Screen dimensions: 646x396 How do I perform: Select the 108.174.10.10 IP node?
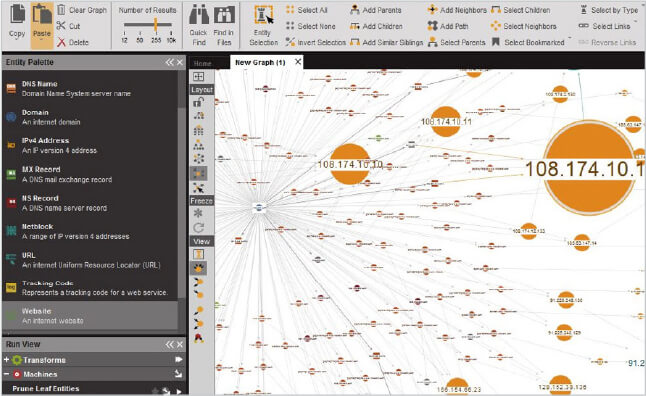click(x=350, y=164)
